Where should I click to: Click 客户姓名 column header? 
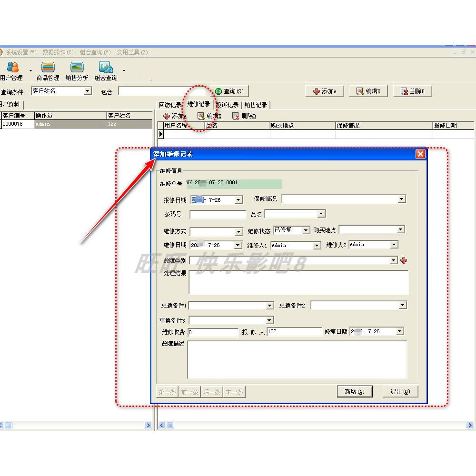[x=129, y=115]
